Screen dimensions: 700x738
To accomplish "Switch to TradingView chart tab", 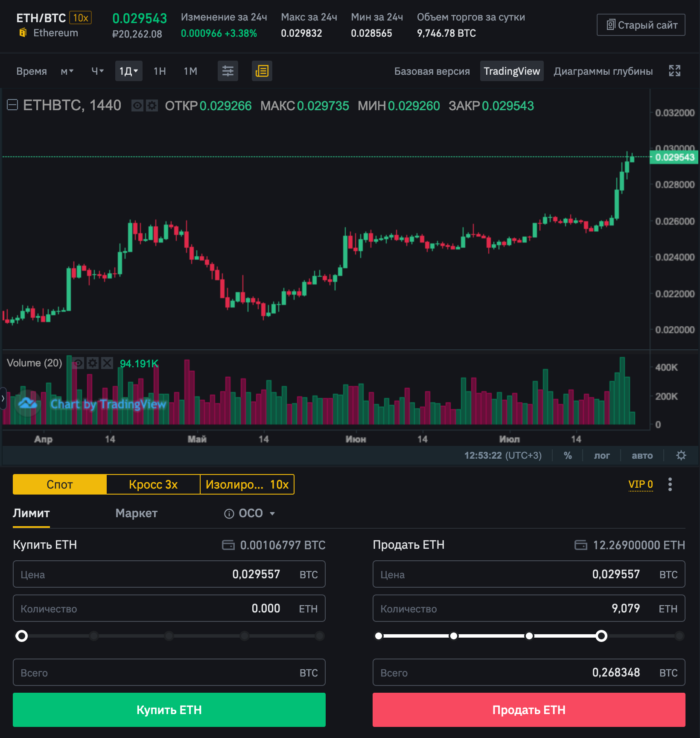I will pyautogui.click(x=512, y=71).
